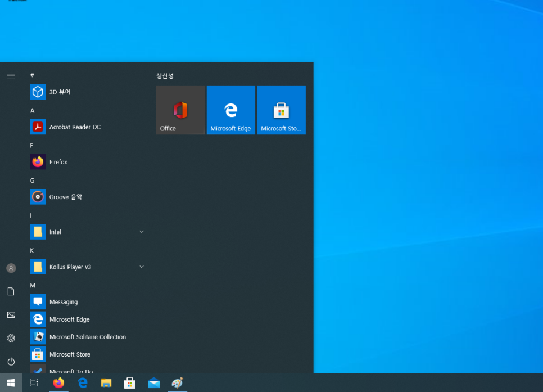Click the Microsoft Store tile
Viewport: 543px width, 392px height.
tap(282, 110)
